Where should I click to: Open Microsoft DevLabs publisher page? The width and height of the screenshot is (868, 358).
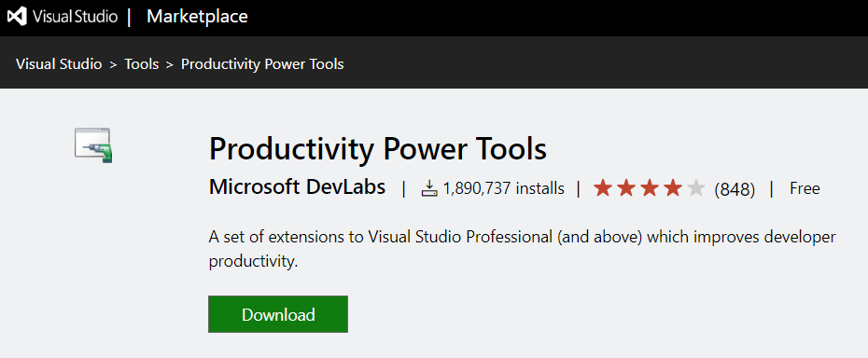pyautogui.click(x=298, y=187)
